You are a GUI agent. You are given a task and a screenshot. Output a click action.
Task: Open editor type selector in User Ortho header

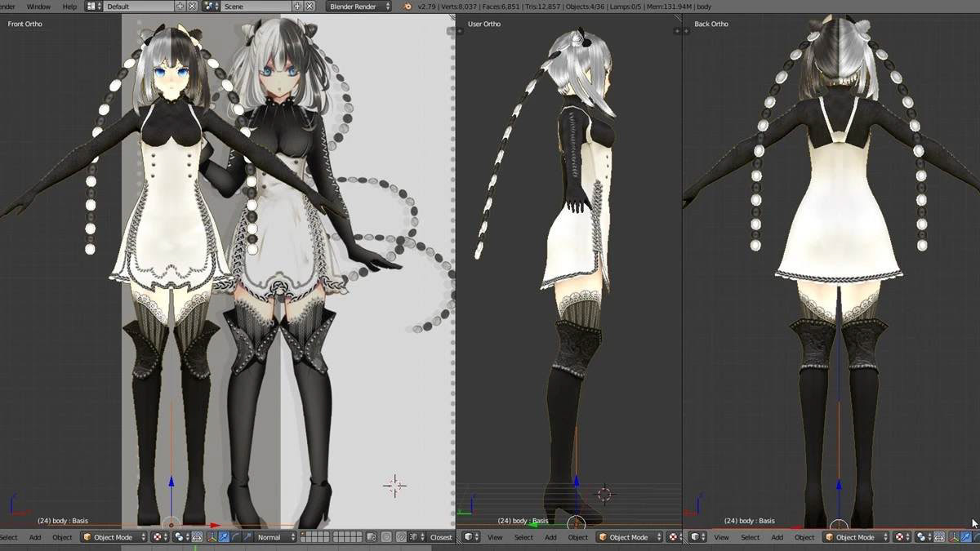(x=471, y=537)
